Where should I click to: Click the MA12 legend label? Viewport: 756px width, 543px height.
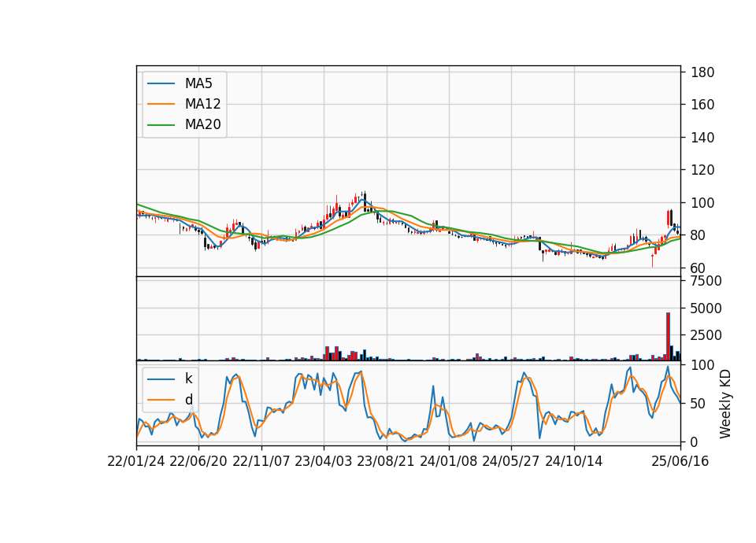coord(202,104)
